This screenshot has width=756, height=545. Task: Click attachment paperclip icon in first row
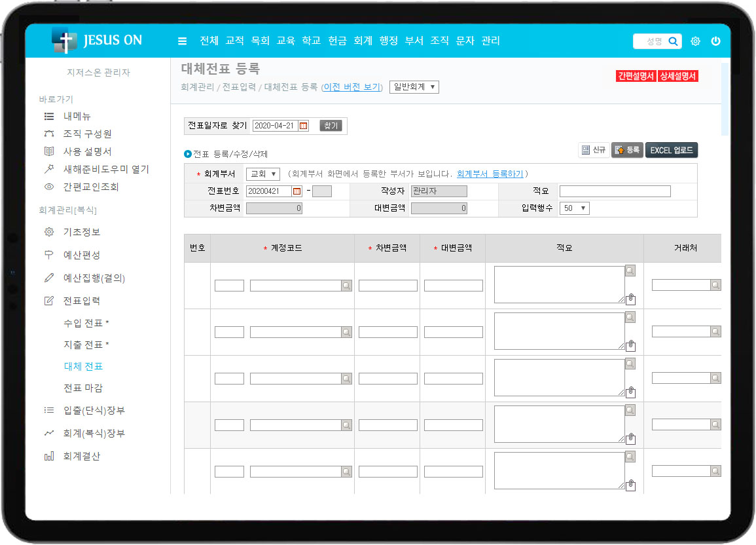point(630,299)
